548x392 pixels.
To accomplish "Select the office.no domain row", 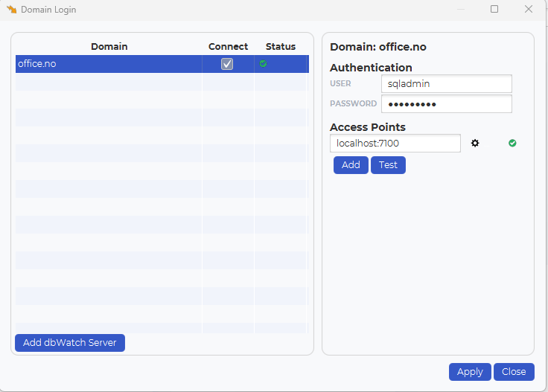I will coord(162,64).
